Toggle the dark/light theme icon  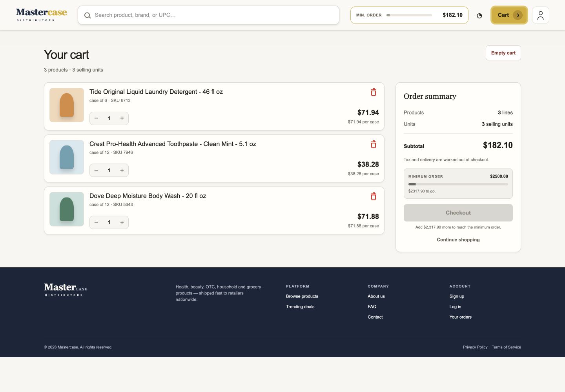pyautogui.click(x=479, y=16)
